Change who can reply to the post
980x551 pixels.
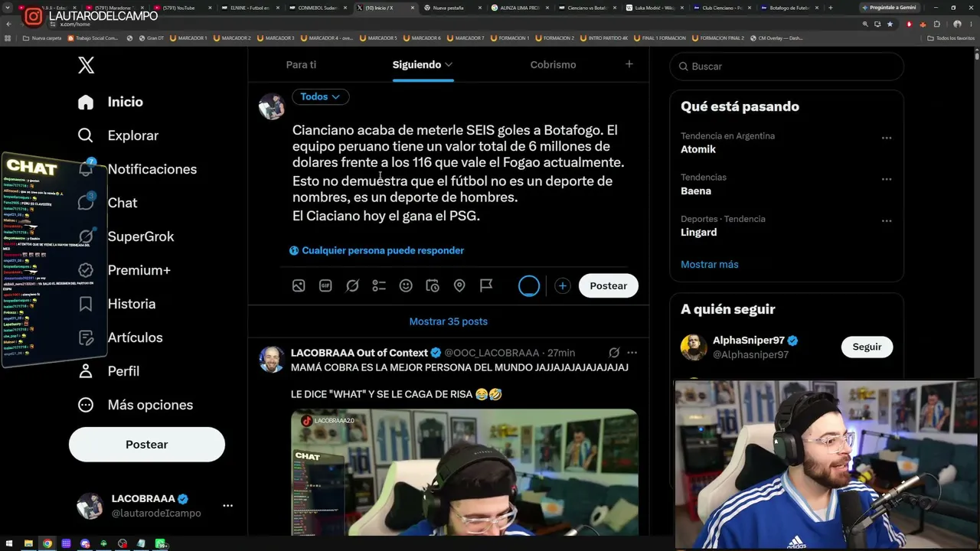pyautogui.click(x=377, y=250)
